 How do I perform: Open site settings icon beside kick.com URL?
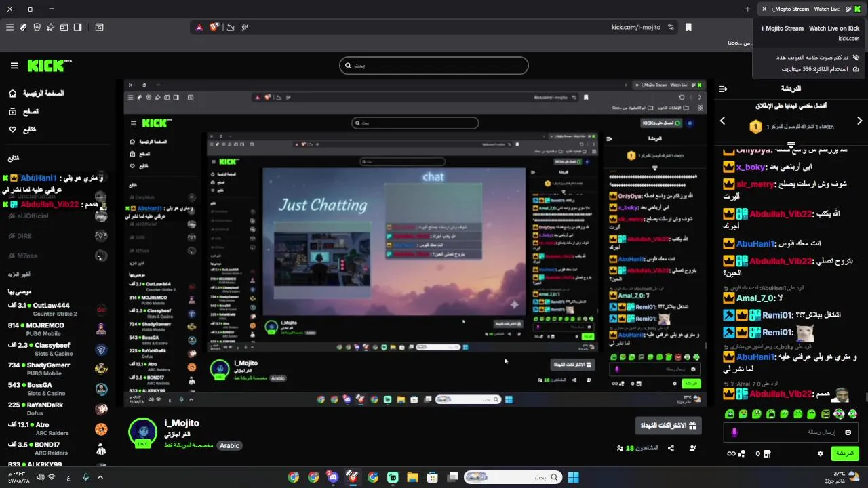point(671,27)
